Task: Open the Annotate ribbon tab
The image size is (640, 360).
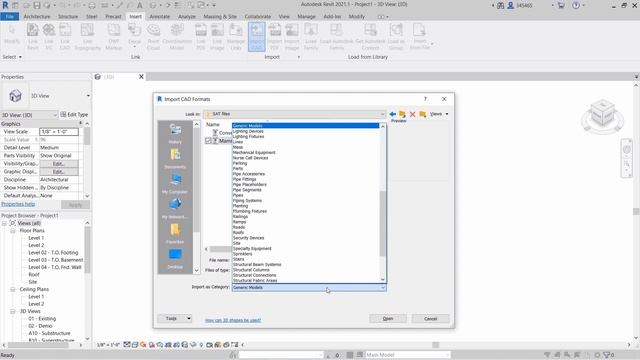Action: tap(160, 16)
